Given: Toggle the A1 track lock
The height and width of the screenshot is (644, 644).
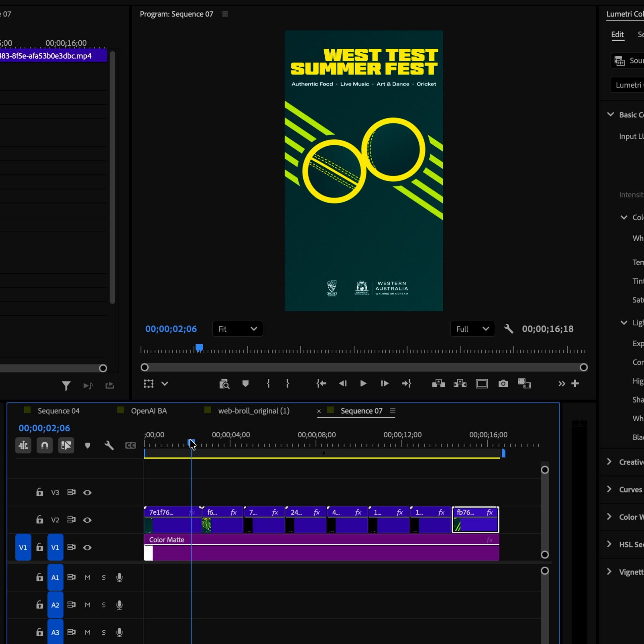Looking at the screenshot, I should 40,577.
